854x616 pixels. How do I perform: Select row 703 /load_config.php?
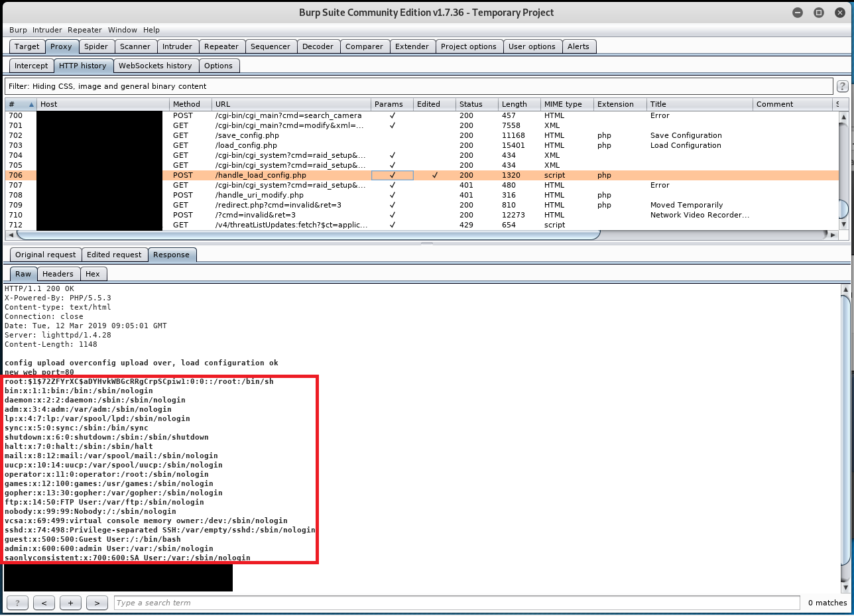tap(422, 145)
